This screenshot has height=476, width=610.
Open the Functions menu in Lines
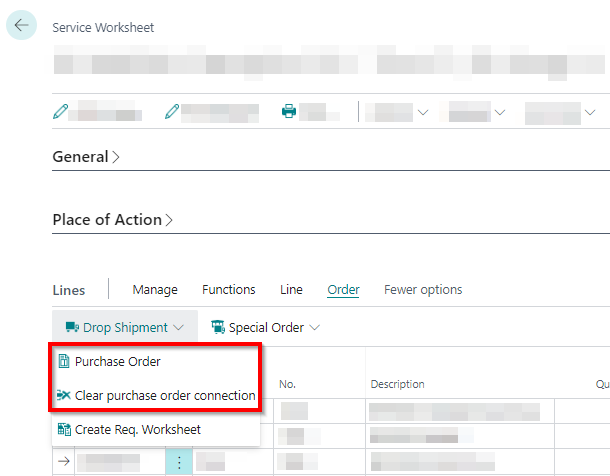point(229,290)
